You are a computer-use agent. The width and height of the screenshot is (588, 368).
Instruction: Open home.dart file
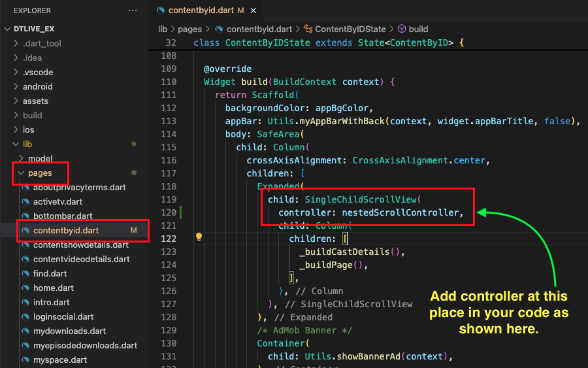click(x=54, y=288)
